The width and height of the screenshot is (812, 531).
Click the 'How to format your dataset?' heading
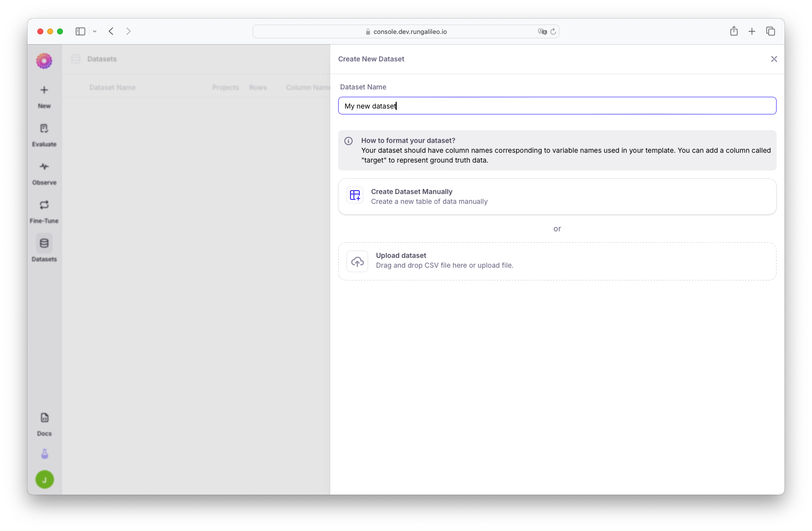click(408, 140)
